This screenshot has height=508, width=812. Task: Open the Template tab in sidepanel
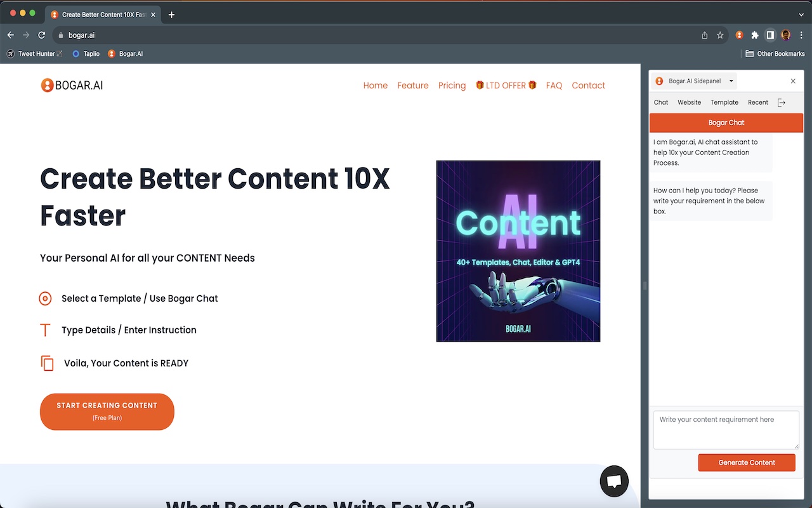coord(724,102)
